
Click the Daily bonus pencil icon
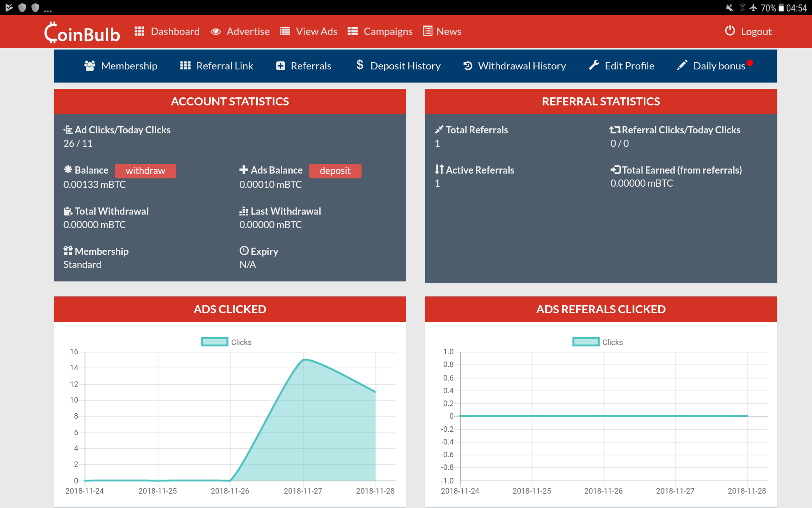click(x=682, y=65)
